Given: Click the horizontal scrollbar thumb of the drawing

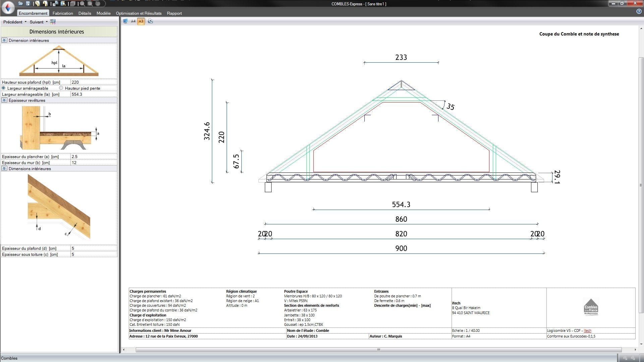Looking at the screenshot, I should click(x=378, y=350).
